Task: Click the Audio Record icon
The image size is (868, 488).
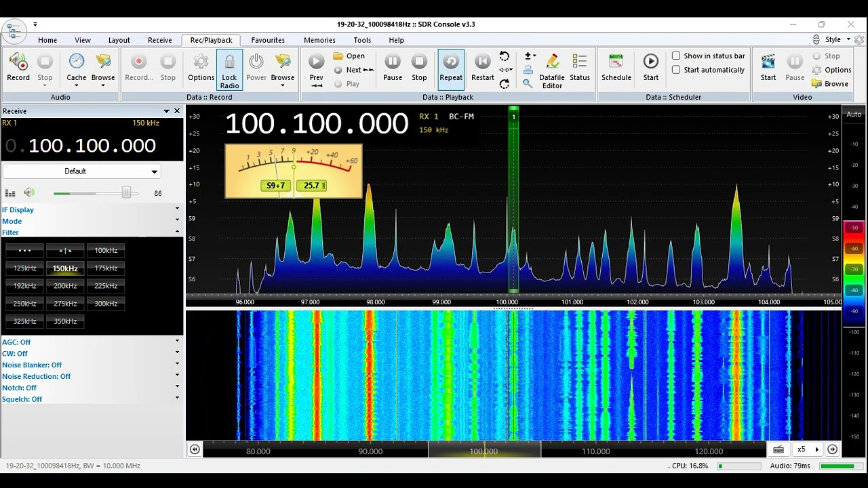Action: 18,62
